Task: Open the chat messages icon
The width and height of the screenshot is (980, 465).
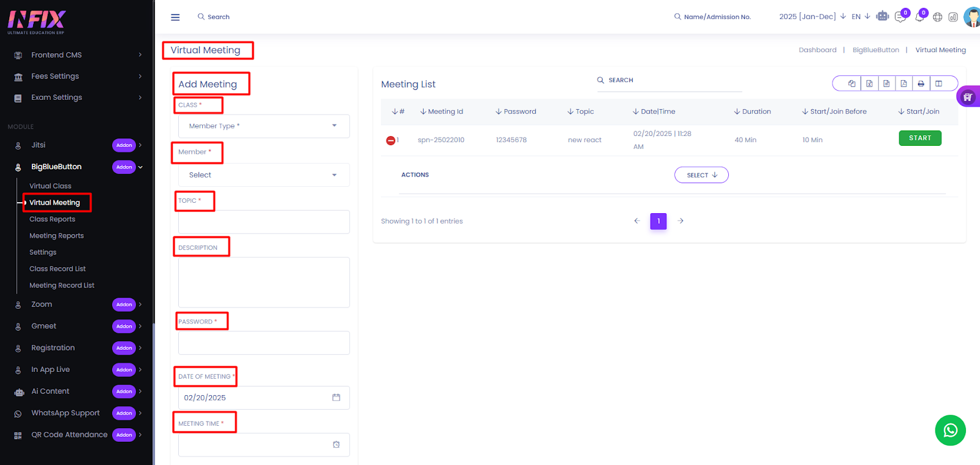Action: tap(900, 17)
